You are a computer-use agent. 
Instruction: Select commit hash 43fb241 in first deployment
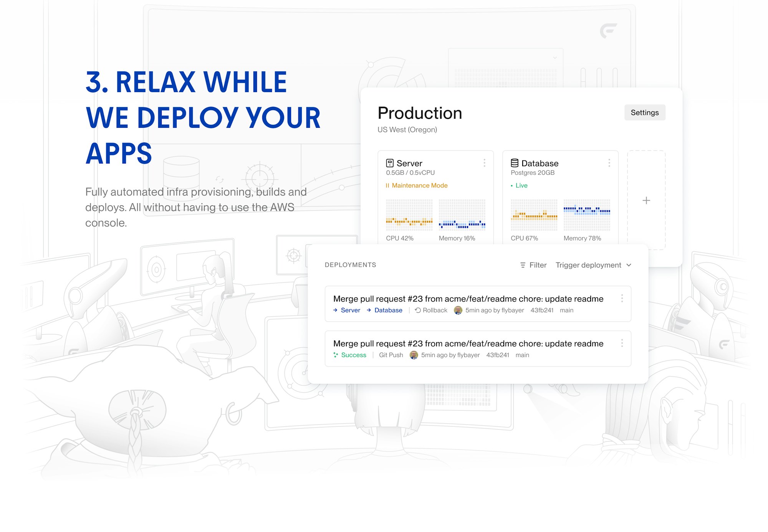[542, 310]
